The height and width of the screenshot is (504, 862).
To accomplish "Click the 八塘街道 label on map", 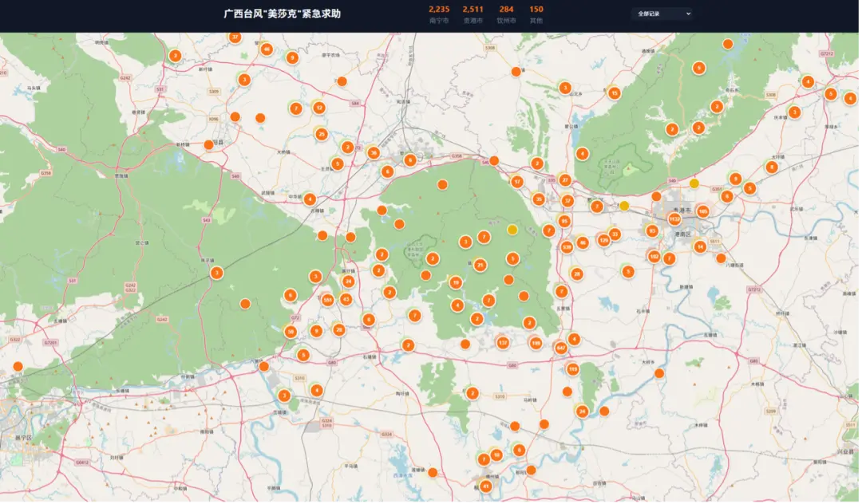I will [736, 266].
